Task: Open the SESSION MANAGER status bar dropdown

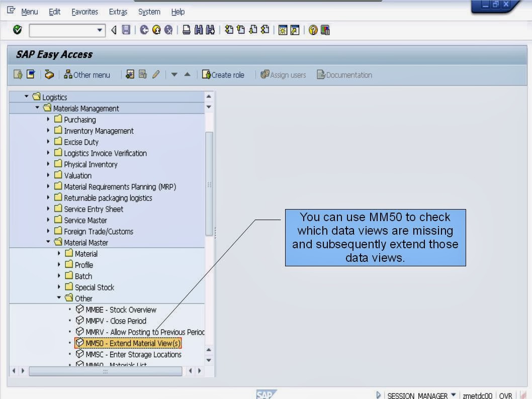Action: 453,395
